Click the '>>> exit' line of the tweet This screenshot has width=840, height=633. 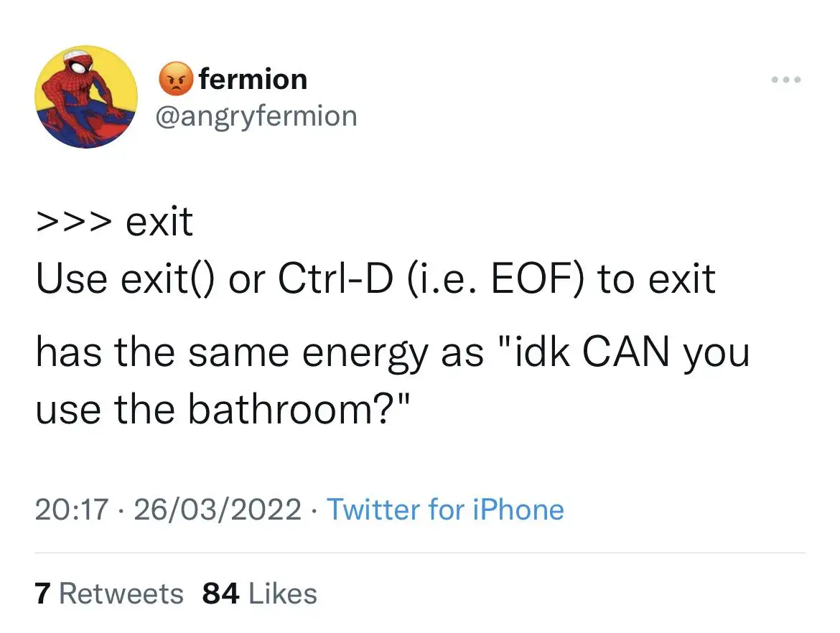point(115,222)
